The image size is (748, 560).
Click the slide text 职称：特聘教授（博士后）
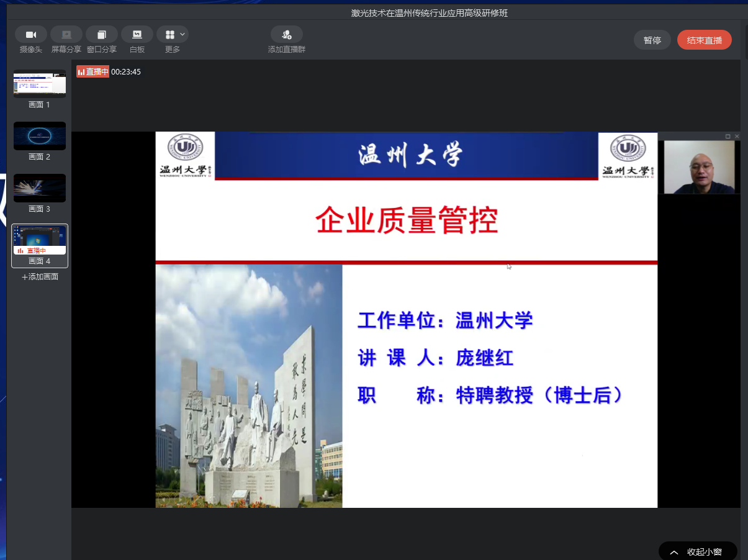pyautogui.click(x=490, y=395)
